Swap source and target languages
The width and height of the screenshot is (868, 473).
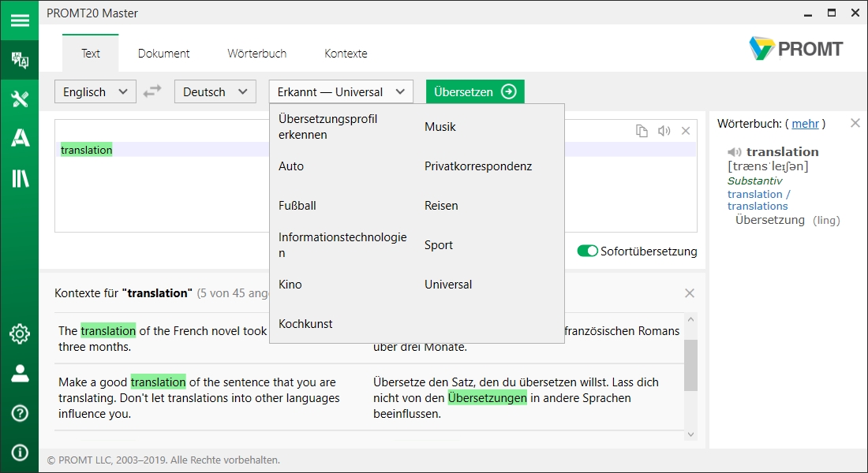point(152,91)
